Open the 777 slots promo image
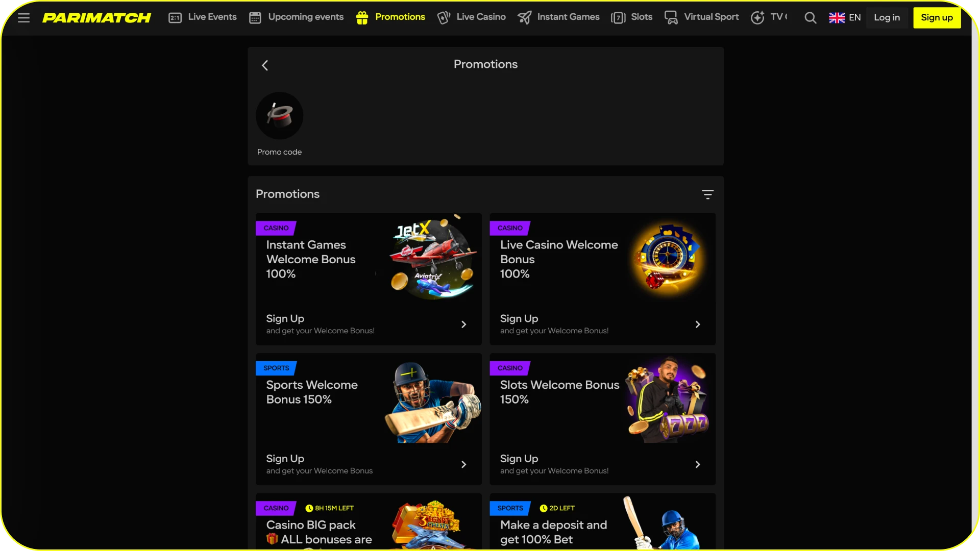The height and width of the screenshot is (551, 980). [668, 399]
